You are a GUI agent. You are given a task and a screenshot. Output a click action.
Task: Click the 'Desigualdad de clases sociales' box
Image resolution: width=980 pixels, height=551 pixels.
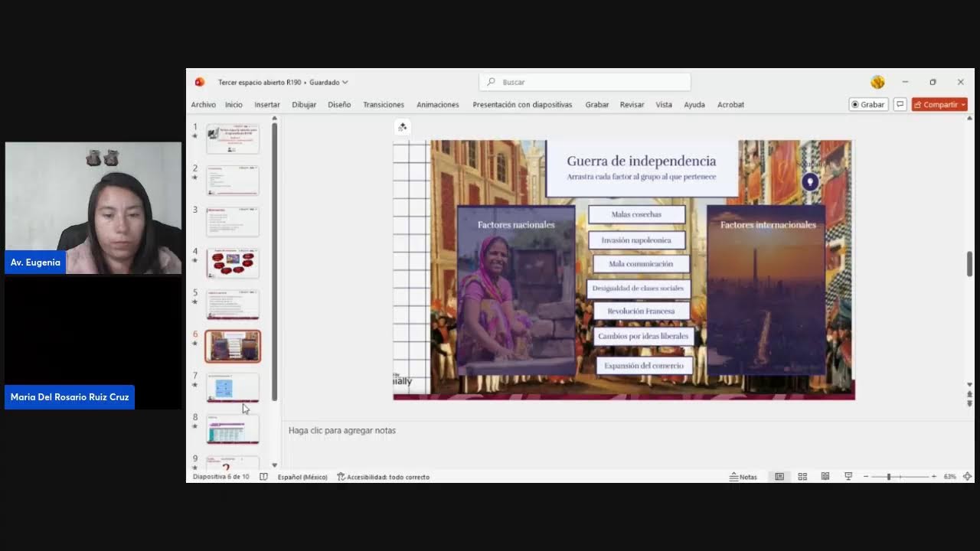(x=638, y=288)
